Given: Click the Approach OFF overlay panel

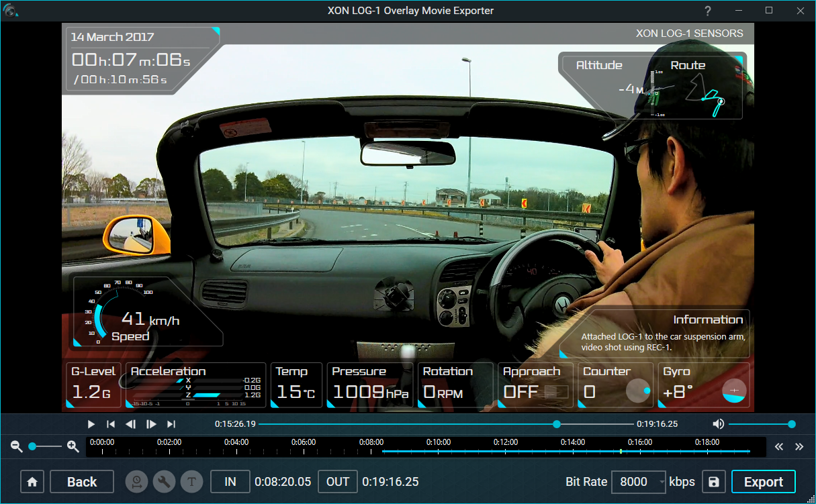Looking at the screenshot, I should (x=535, y=385).
